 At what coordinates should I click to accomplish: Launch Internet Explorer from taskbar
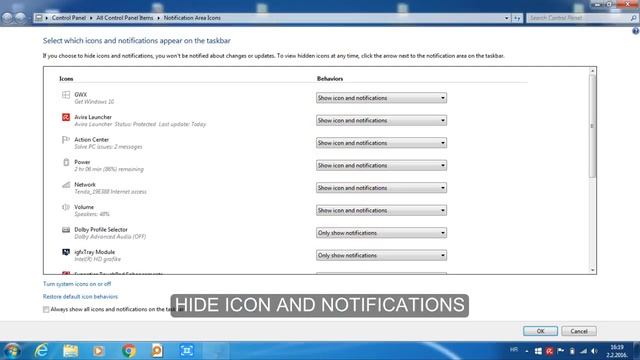41,351
